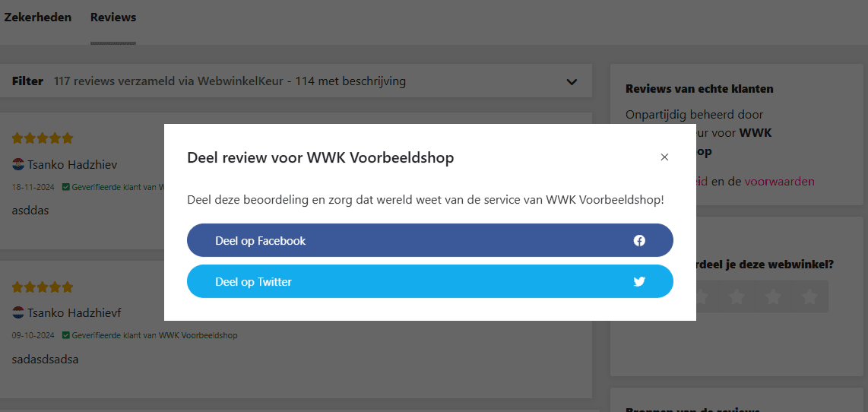The width and height of the screenshot is (868, 412).
Task: Click flag icon beside Tsanko Hadzhievf
Action: [18, 312]
